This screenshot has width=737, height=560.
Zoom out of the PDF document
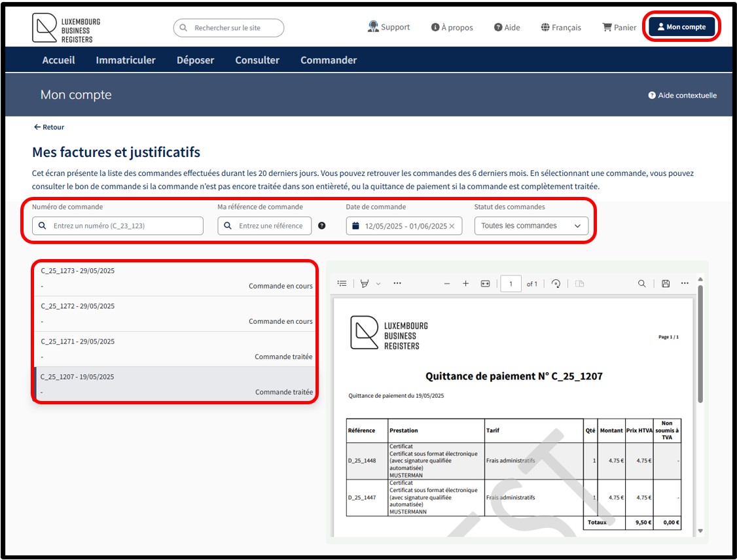pos(447,283)
